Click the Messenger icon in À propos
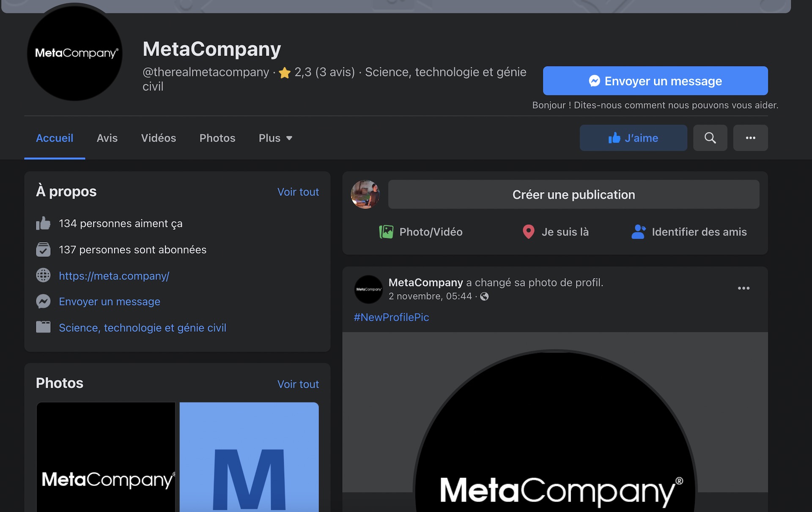 tap(43, 301)
